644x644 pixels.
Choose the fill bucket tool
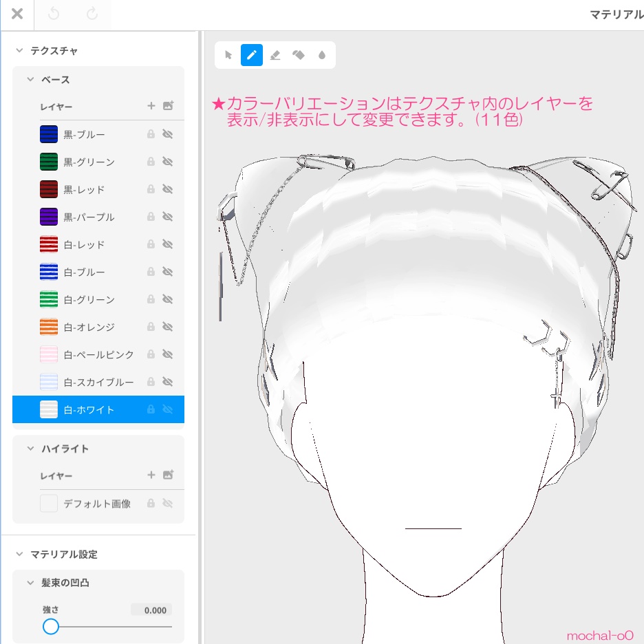[x=299, y=55]
